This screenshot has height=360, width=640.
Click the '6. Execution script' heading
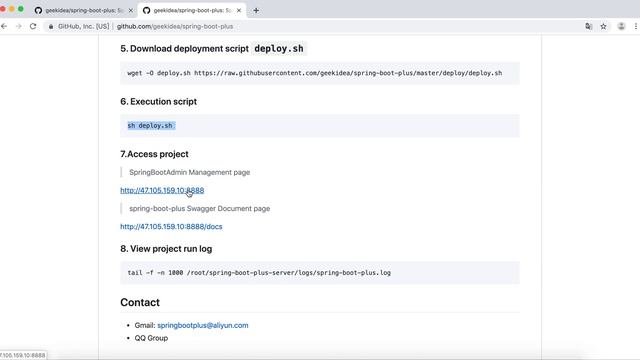(x=158, y=102)
